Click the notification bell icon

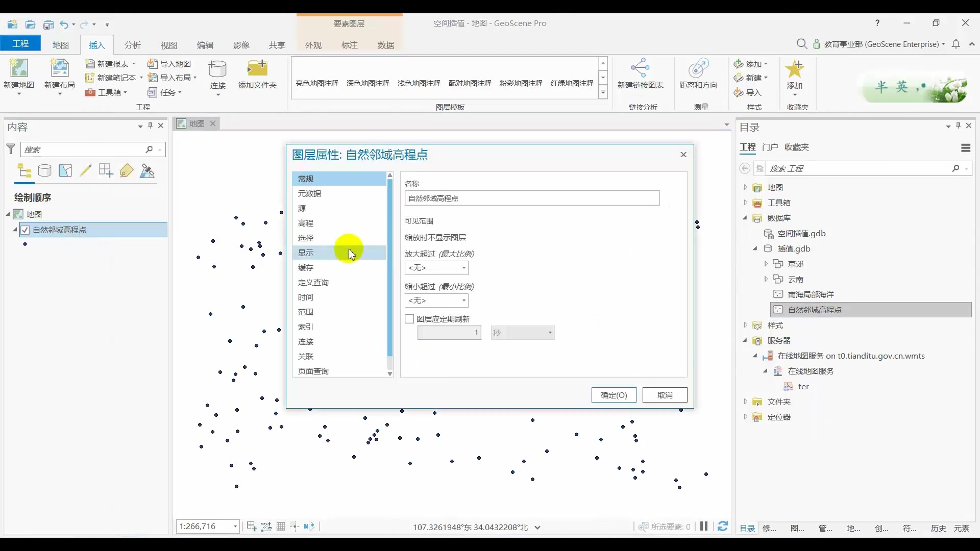[x=956, y=44]
